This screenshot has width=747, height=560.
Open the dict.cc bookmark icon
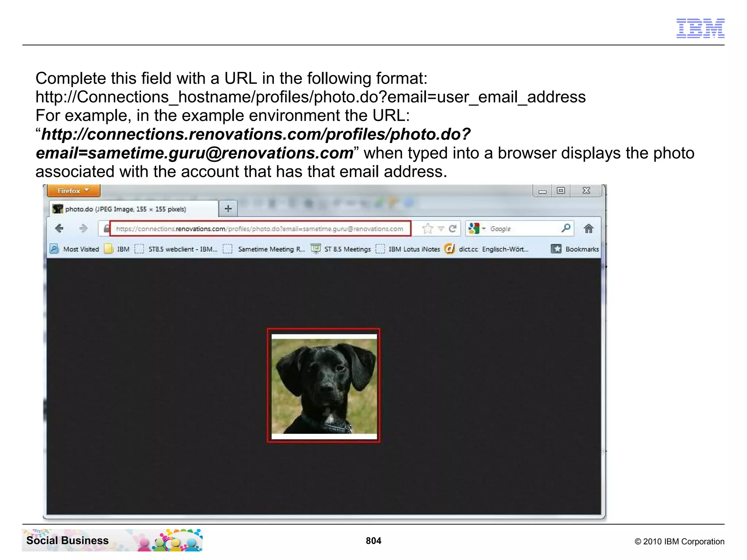[450, 249]
